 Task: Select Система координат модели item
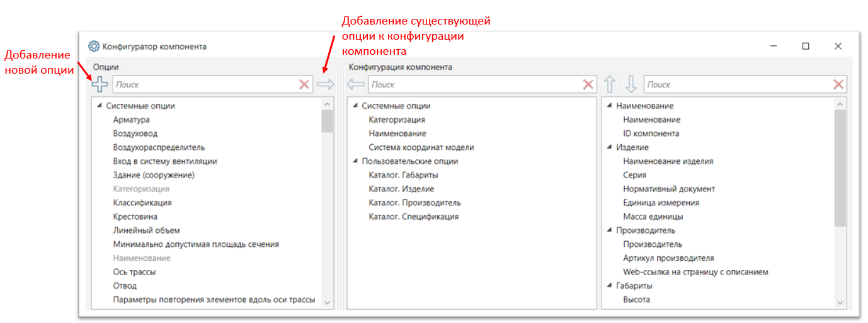click(x=421, y=147)
